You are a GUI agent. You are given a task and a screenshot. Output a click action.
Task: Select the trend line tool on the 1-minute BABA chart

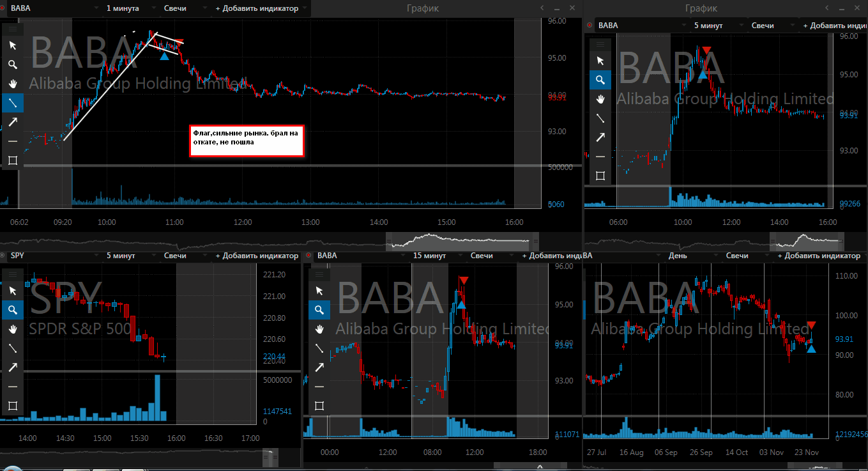click(x=12, y=103)
